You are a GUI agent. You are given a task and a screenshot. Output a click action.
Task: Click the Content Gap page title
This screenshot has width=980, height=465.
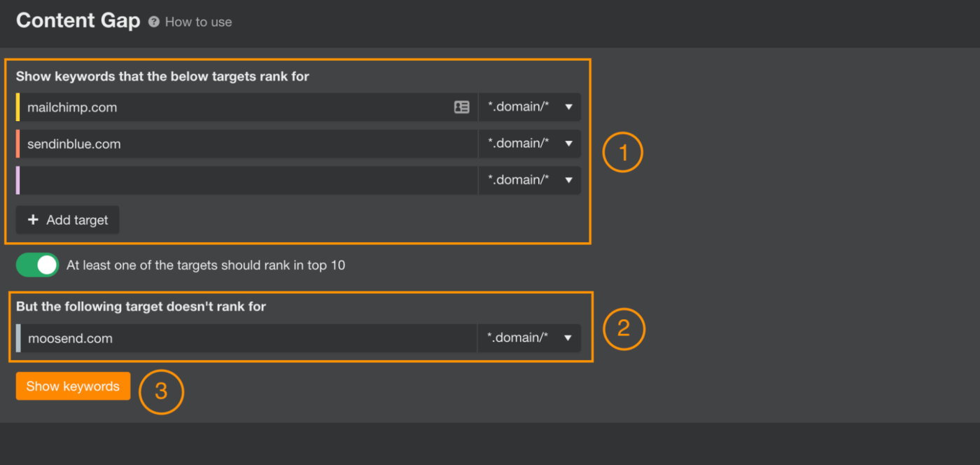click(x=78, y=20)
